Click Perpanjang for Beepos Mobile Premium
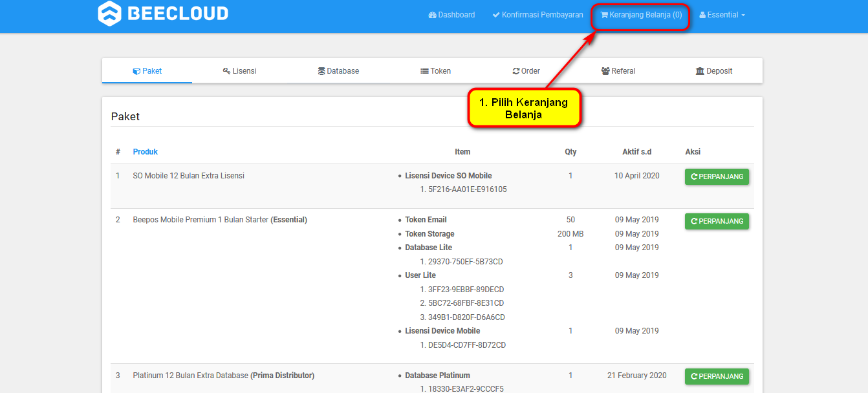The image size is (868, 393). coord(717,221)
